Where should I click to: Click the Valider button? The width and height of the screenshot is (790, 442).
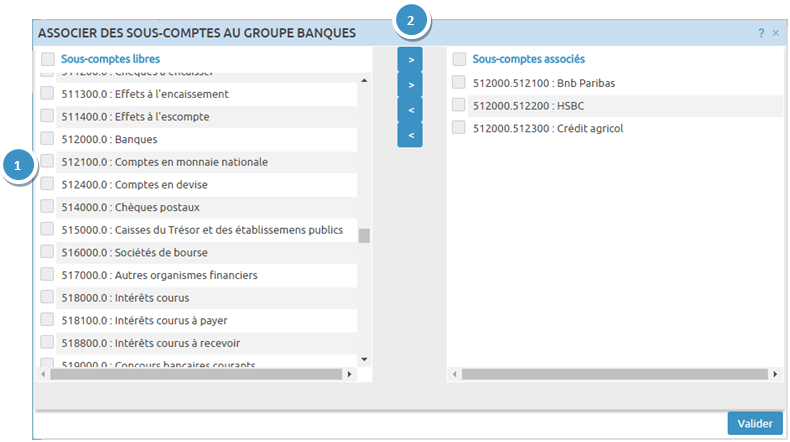click(x=755, y=423)
